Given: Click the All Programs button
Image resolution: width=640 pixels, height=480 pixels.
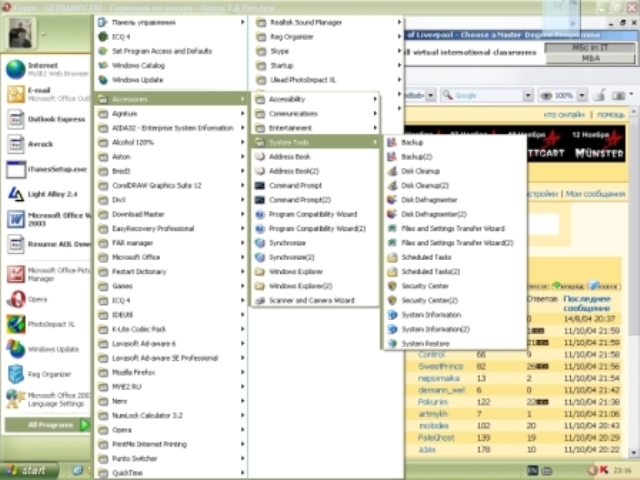Looking at the screenshot, I should (47, 425).
